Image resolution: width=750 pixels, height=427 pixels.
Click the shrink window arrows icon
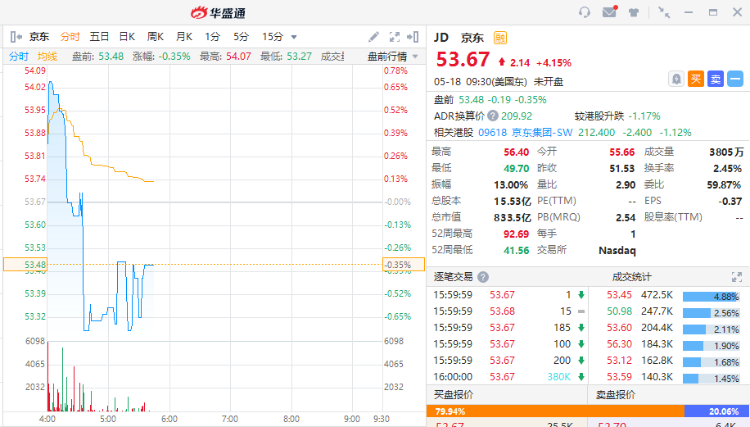663,12
